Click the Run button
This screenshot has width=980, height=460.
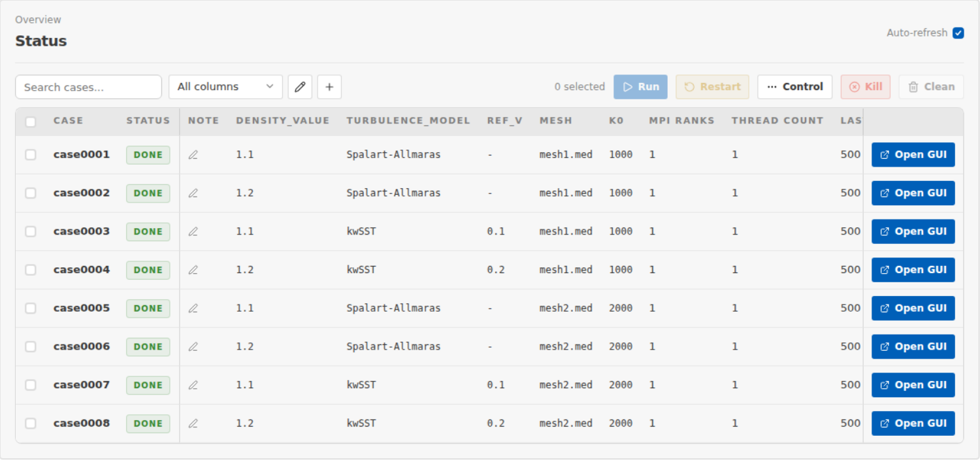[x=640, y=87]
